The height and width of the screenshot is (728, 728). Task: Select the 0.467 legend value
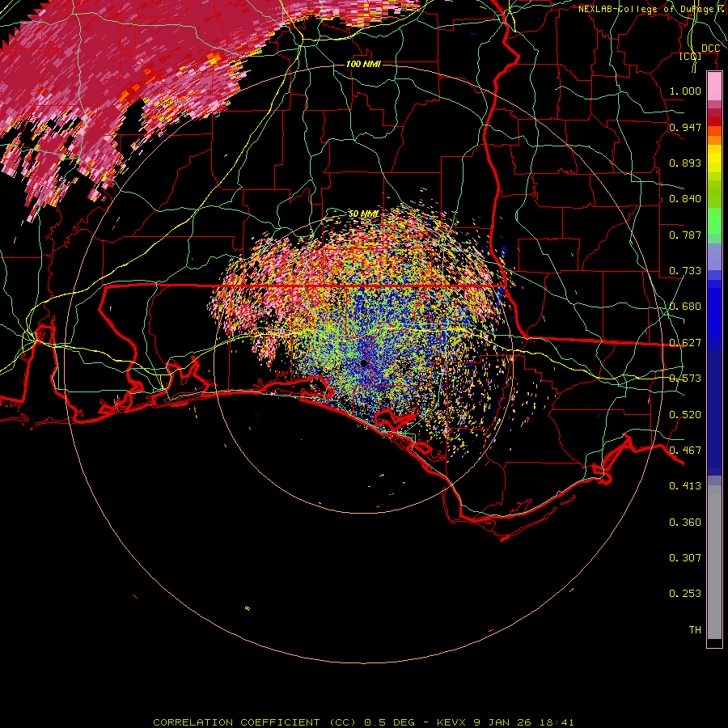(x=685, y=451)
